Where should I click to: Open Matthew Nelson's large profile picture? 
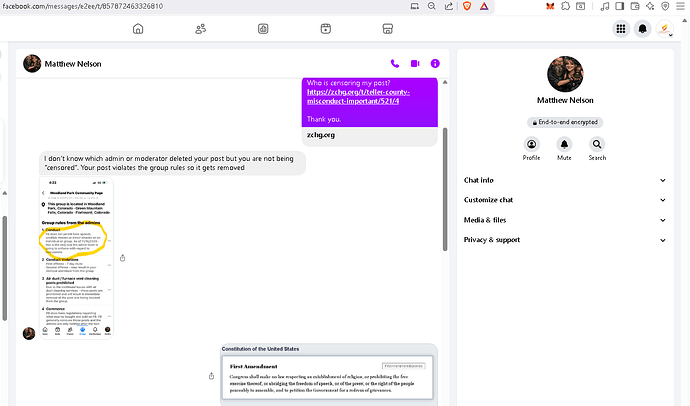(565, 74)
